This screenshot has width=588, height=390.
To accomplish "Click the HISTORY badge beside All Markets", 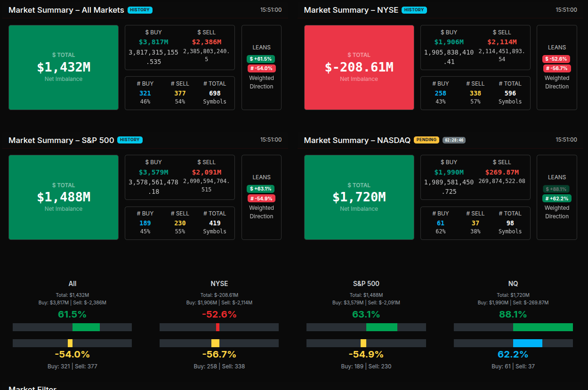I will click(x=140, y=10).
